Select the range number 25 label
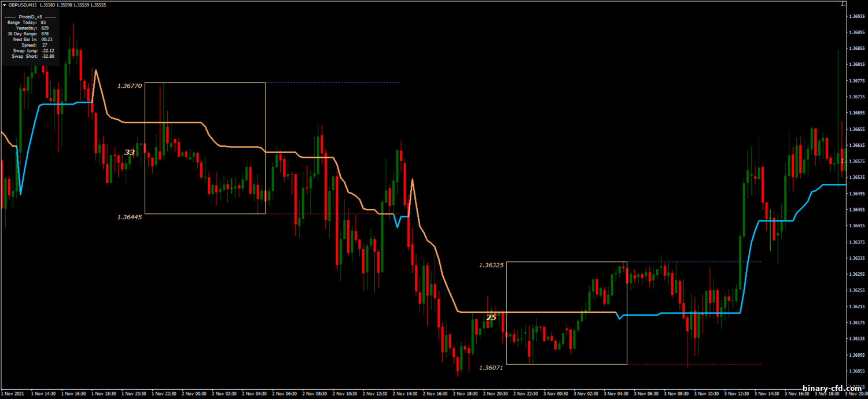 (491, 317)
